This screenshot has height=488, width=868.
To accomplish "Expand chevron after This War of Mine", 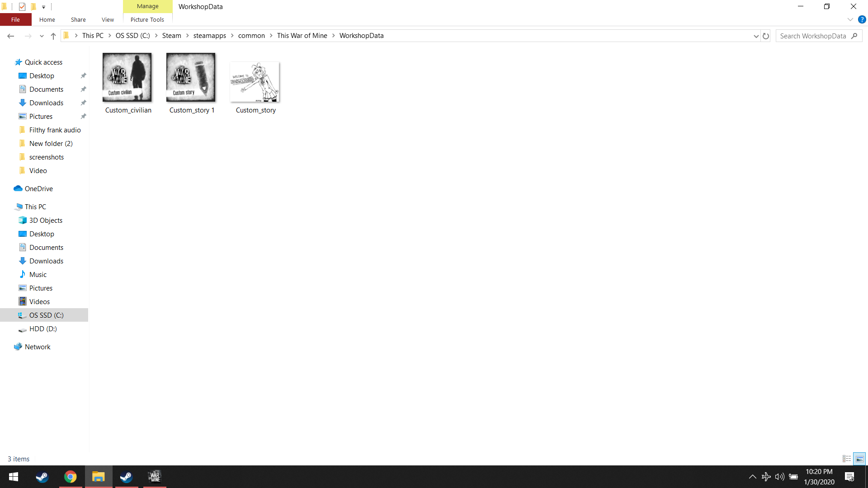I will (x=333, y=36).
